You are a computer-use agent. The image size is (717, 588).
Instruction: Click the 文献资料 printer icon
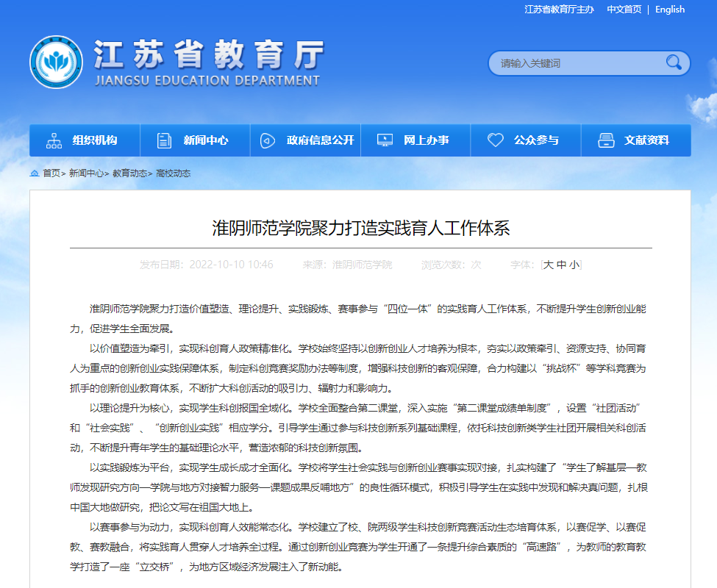607,140
